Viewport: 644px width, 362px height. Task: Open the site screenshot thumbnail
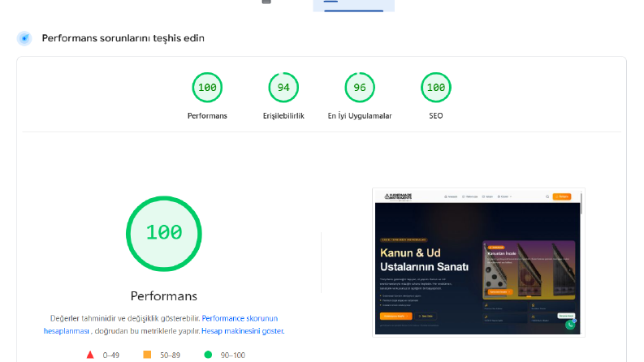[x=478, y=263]
